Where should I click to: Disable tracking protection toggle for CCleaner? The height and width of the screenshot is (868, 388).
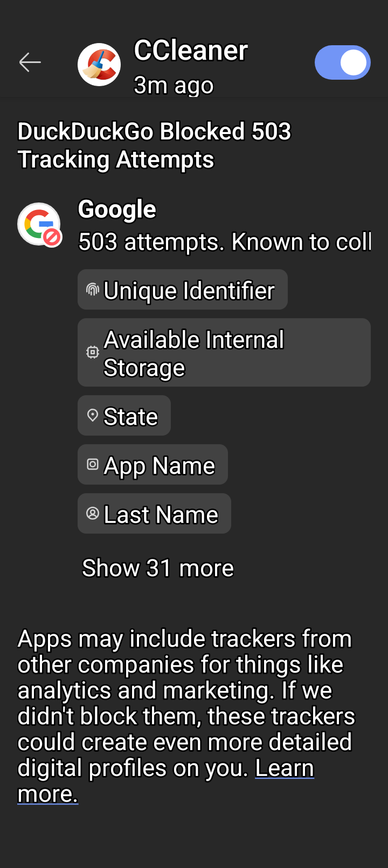(x=342, y=62)
